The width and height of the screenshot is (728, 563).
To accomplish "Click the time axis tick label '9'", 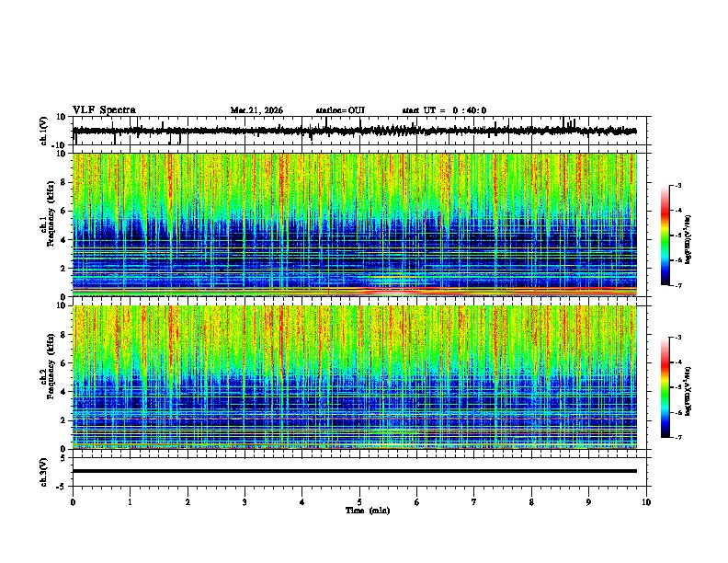I will (588, 502).
